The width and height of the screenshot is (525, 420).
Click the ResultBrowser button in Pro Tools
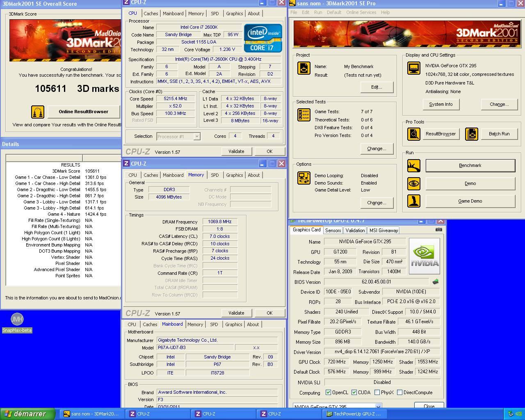(x=441, y=134)
